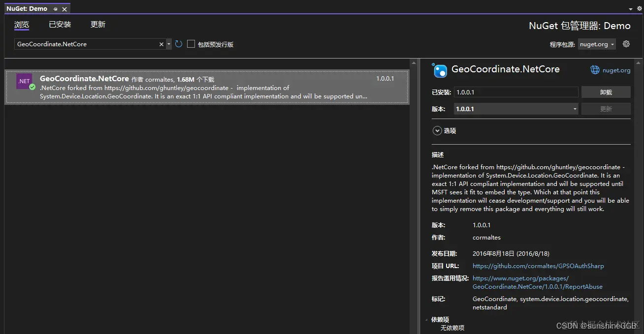The width and height of the screenshot is (644, 334).
Task: Click the 更新 button in details
Action: 606,109
